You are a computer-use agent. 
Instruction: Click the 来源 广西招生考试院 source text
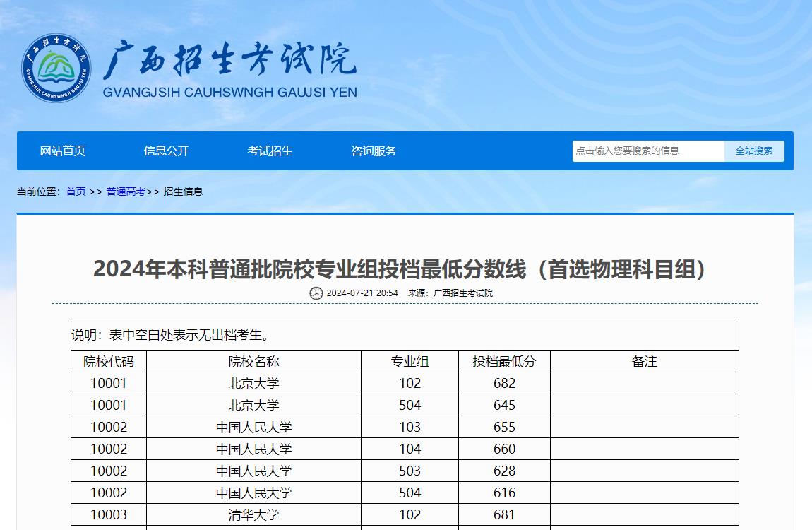tap(450, 293)
